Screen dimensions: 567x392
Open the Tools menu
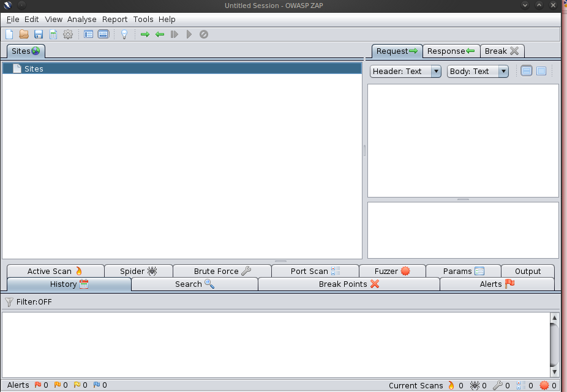pos(143,19)
